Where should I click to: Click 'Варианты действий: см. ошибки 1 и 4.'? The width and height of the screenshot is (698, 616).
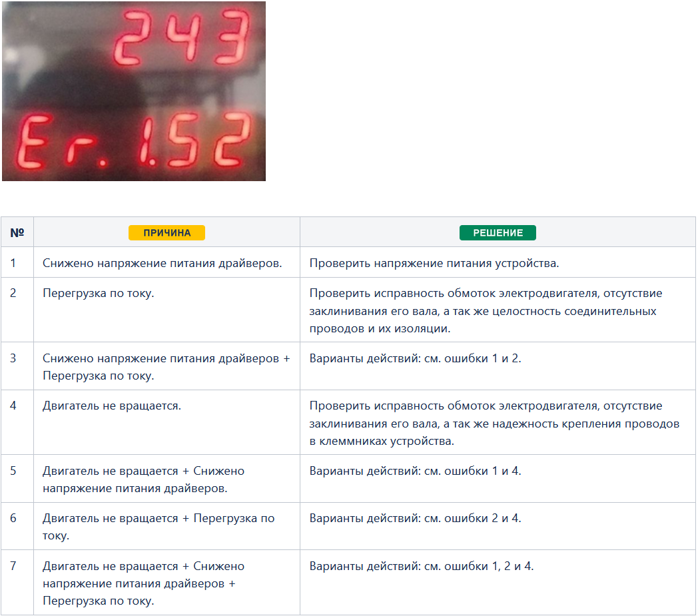(416, 471)
